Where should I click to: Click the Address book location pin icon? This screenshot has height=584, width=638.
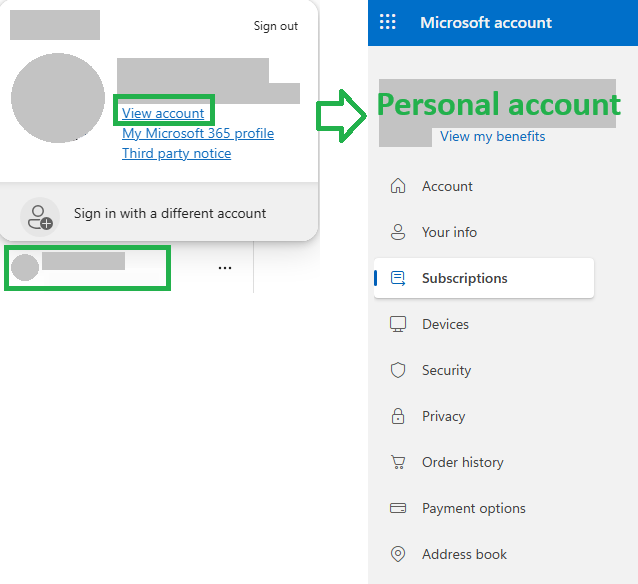tap(398, 554)
